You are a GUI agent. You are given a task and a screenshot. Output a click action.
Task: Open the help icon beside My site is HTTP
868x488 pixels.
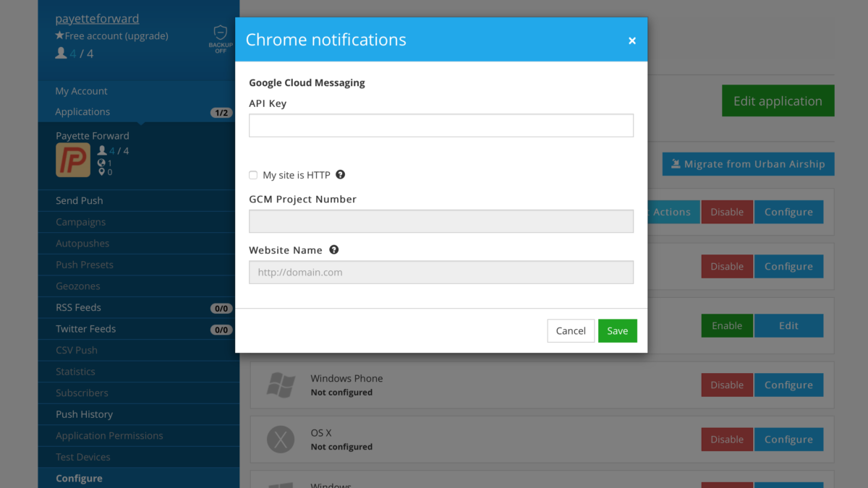click(x=340, y=174)
